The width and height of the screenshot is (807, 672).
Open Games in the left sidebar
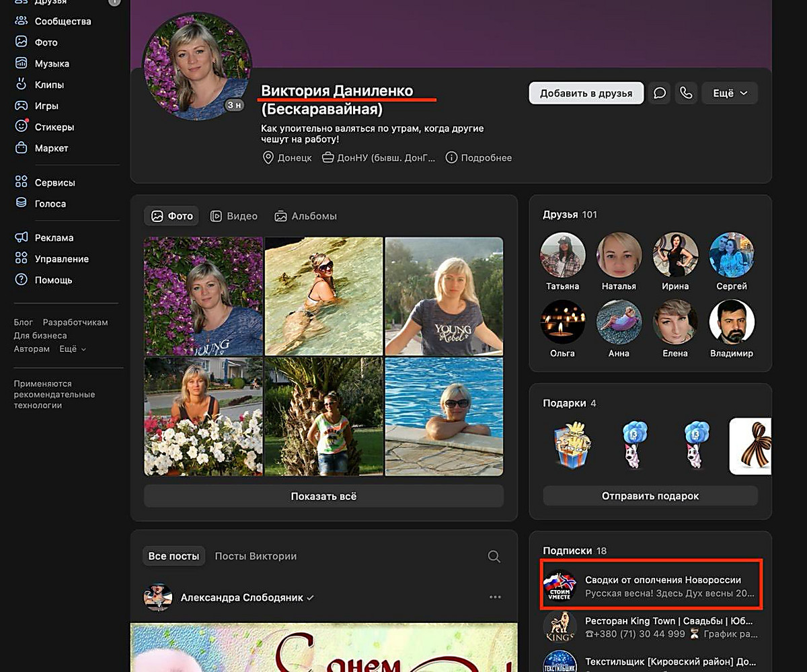pos(46,106)
